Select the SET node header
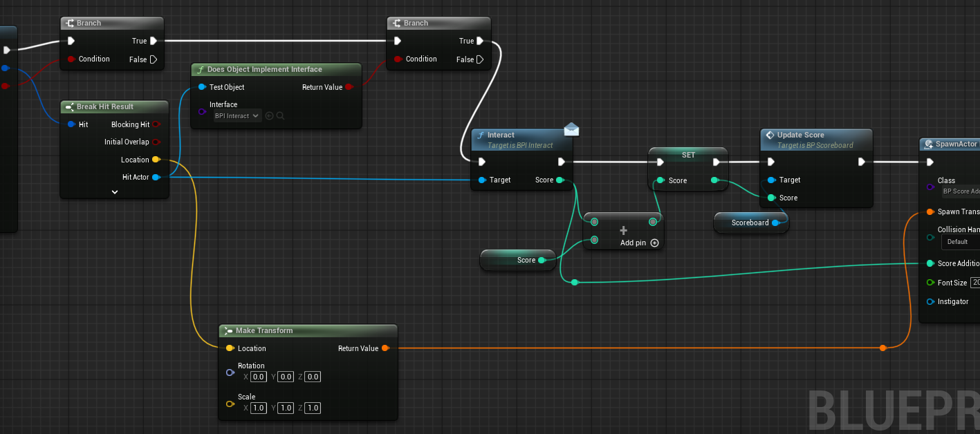 point(687,155)
